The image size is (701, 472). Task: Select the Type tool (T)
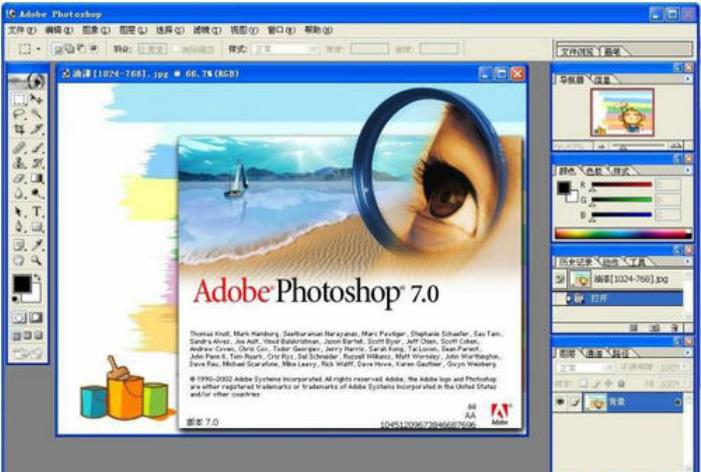pyautogui.click(x=37, y=211)
